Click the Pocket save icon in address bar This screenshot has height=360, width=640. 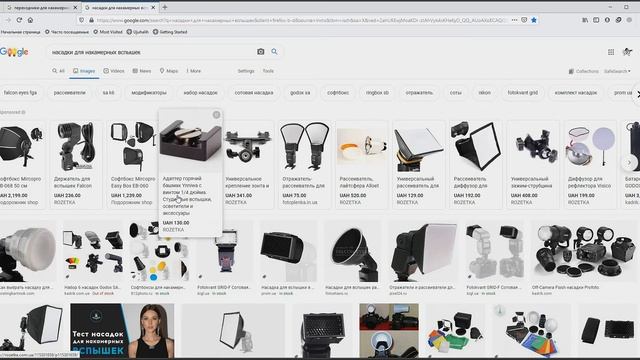click(x=524, y=20)
